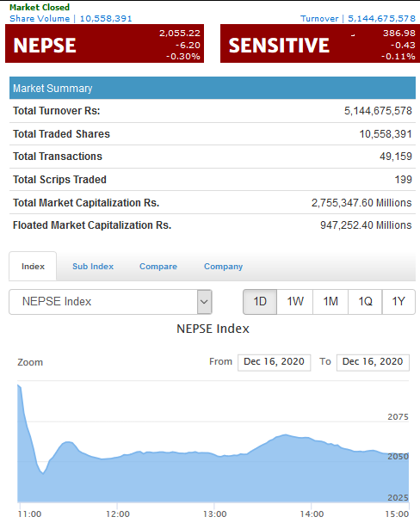
Task: Select the 1W range button
Action: (295, 302)
